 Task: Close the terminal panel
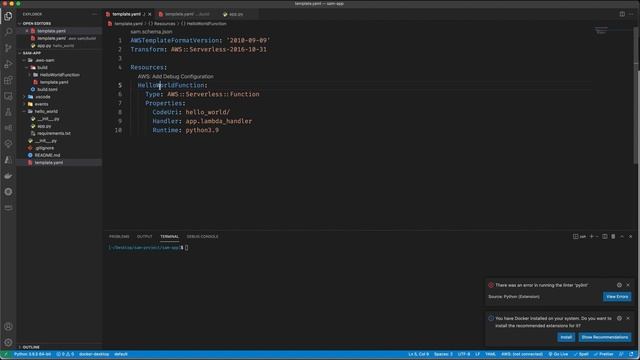(631, 236)
